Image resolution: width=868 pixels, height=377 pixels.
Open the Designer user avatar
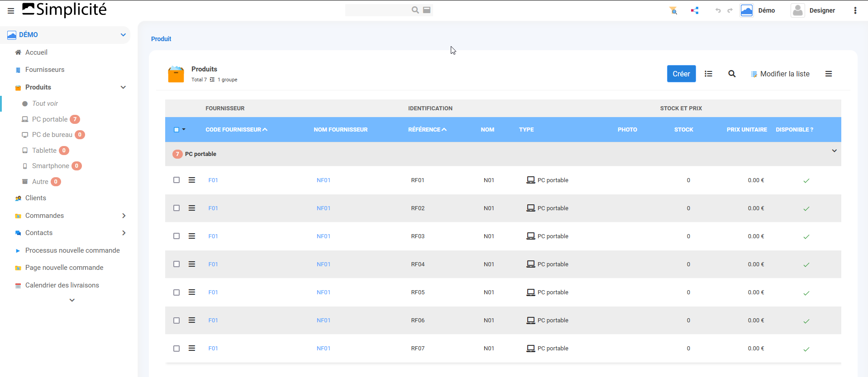(798, 10)
